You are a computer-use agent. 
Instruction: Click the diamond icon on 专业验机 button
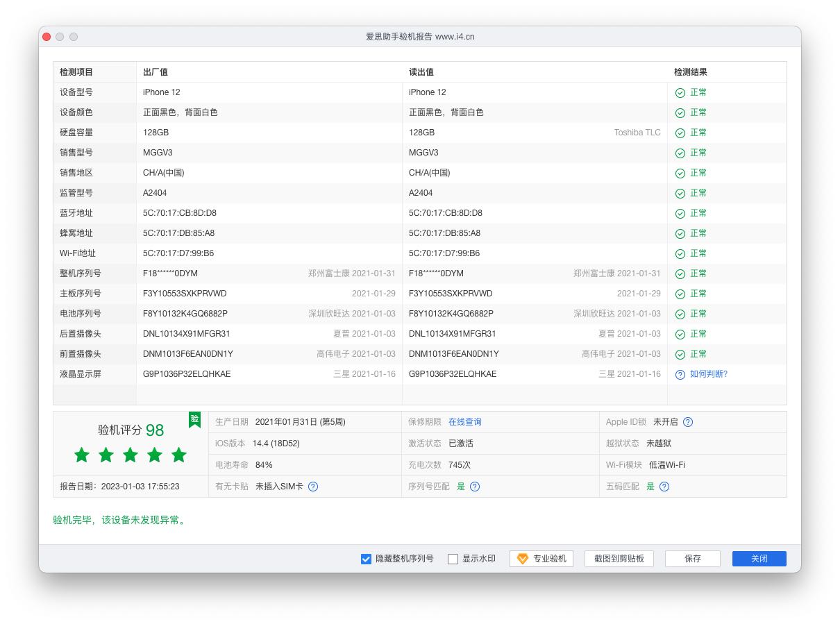523,559
